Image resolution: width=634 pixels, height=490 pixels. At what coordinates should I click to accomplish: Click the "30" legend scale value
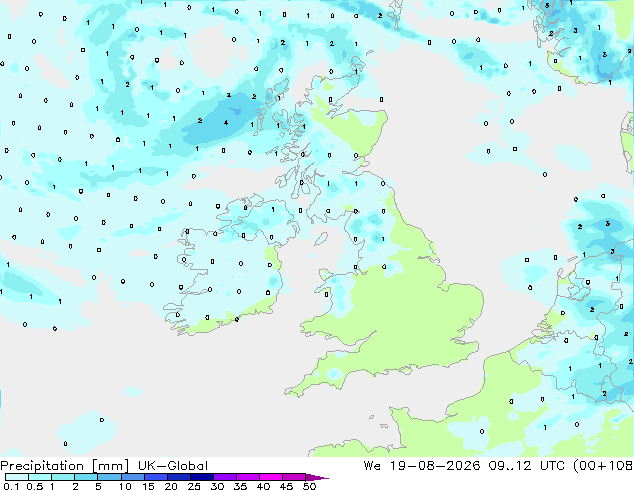point(217,486)
